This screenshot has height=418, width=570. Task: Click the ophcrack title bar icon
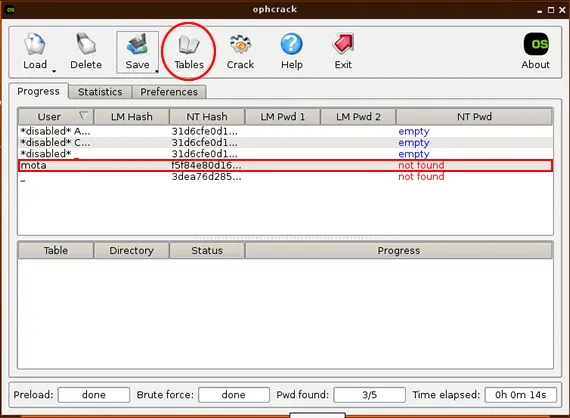11,9
